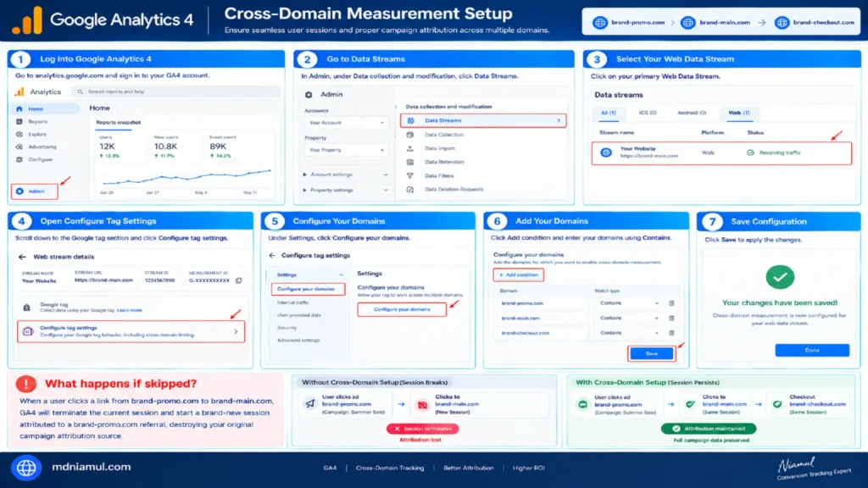Click the Data Import upload icon
This screenshot has height=488, width=868.
[x=410, y=148]
